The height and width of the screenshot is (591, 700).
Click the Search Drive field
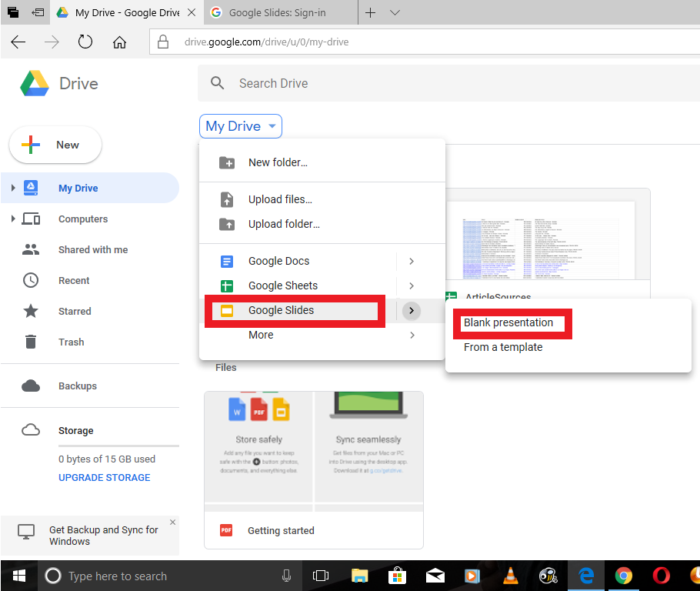pos(448,83)
